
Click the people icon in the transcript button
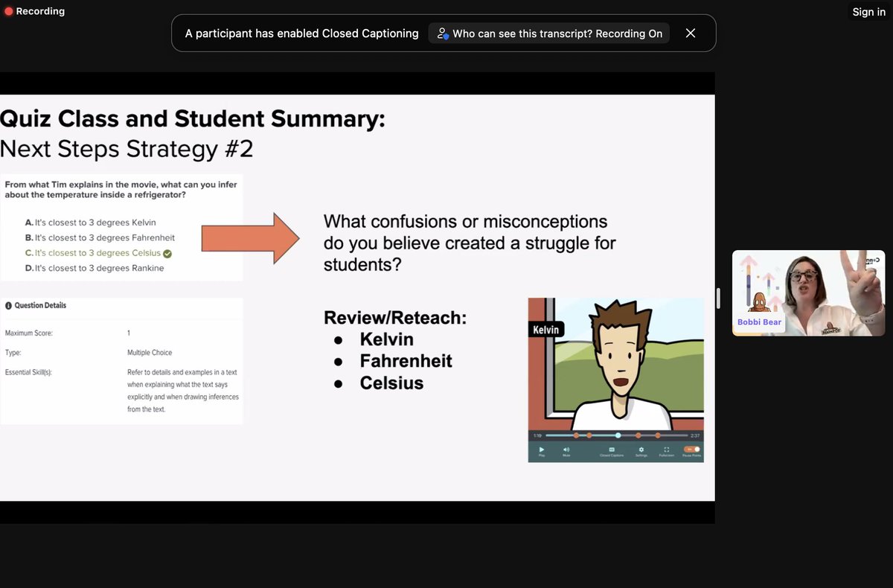[x=443, y=33]
